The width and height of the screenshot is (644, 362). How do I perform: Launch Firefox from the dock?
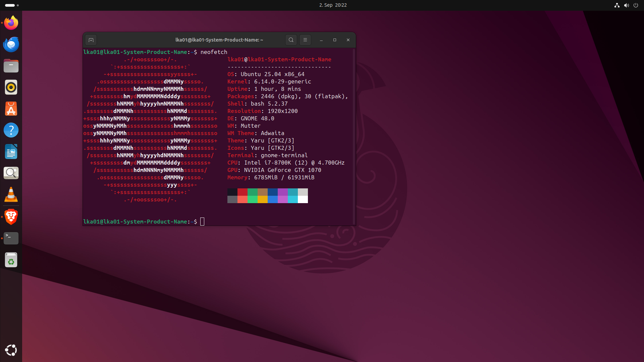click(11, 23)
